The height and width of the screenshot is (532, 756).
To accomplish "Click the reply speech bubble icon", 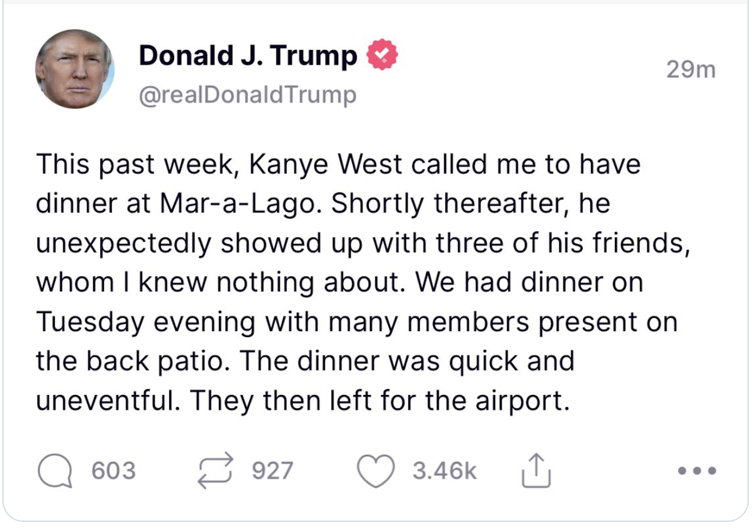I will click(x=55, y=471).
